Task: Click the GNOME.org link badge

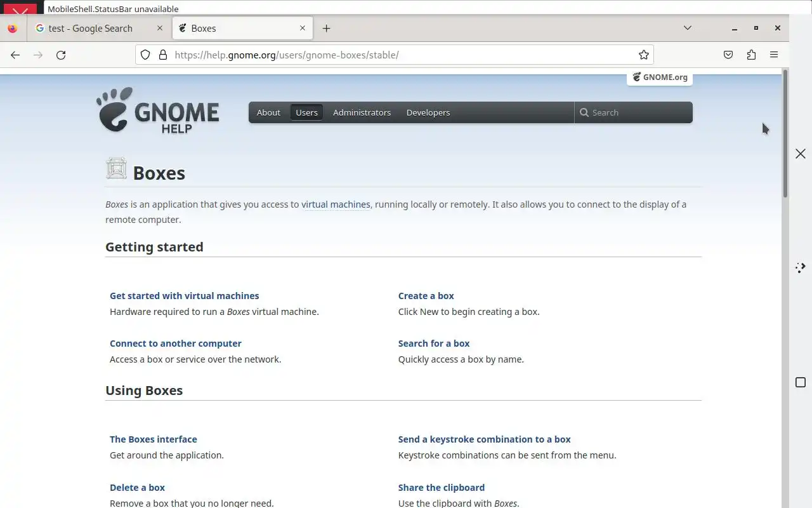Action: (x=660, y=77)
